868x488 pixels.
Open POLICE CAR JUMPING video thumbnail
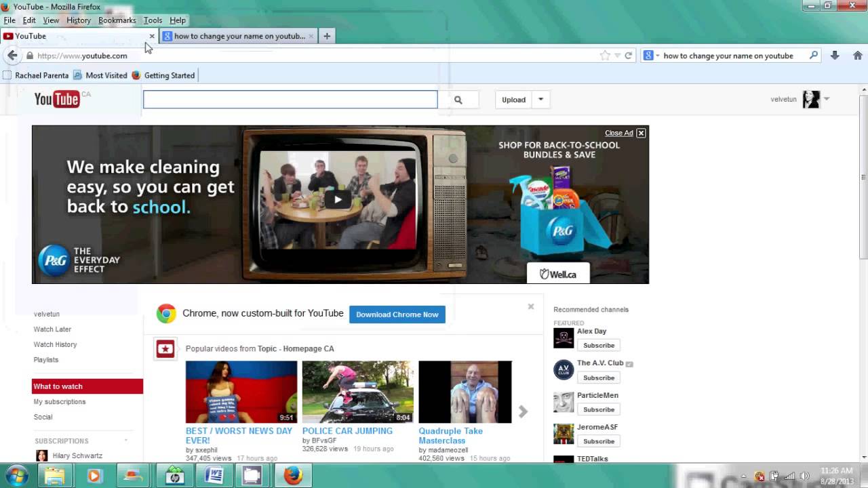point(357,392)
